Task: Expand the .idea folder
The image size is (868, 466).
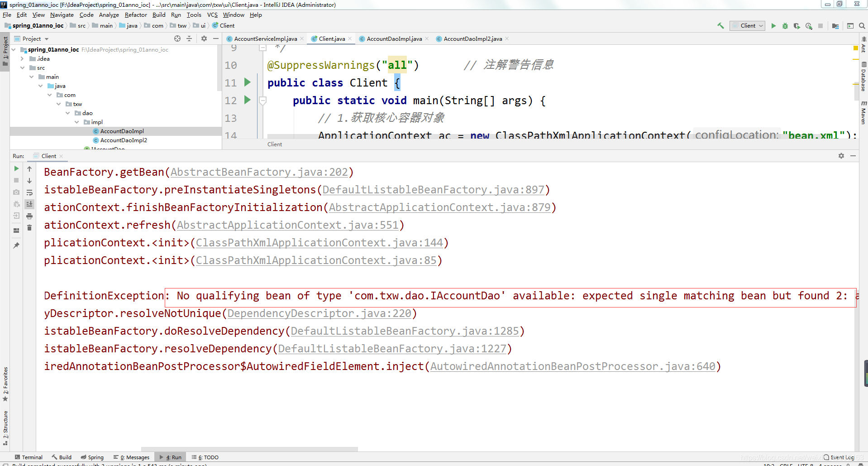Action: click(22, 58)
